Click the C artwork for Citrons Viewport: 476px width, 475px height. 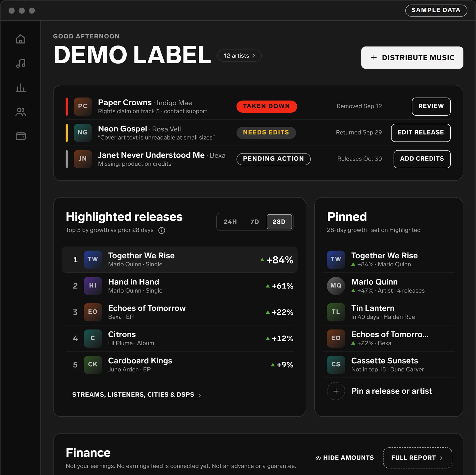click(93, 338)
